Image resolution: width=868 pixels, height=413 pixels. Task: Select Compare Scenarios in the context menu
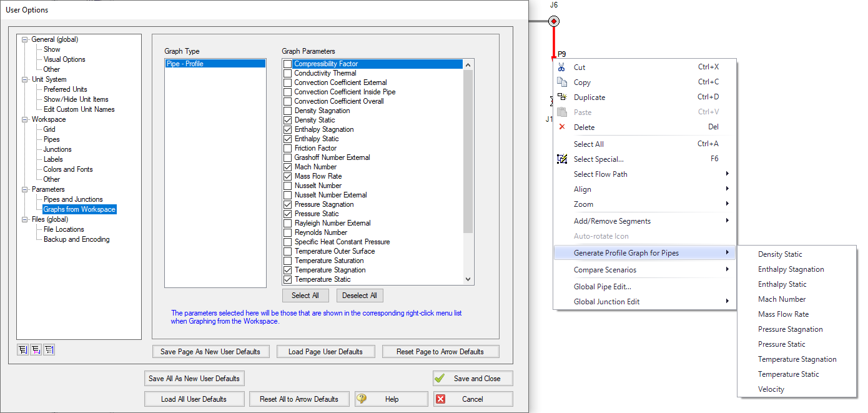606,271
